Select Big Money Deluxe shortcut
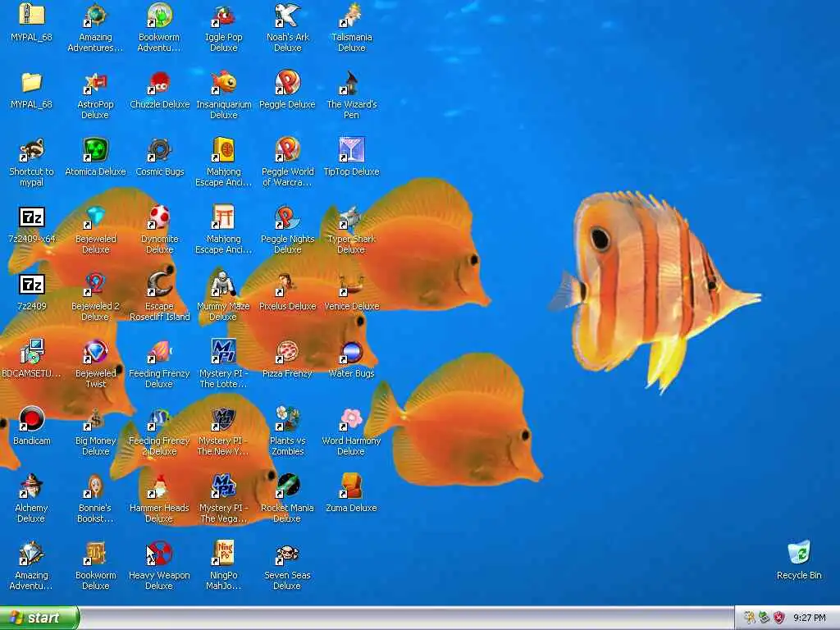This screenshot has width=840, height=630. pos(95,419)
